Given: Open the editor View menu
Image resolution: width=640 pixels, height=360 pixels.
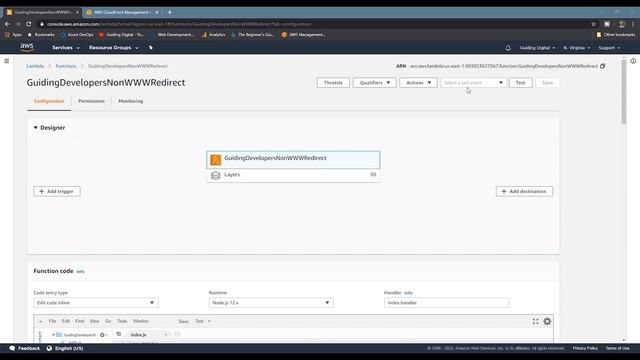Looking at the screenshot, I should point(94,321).
